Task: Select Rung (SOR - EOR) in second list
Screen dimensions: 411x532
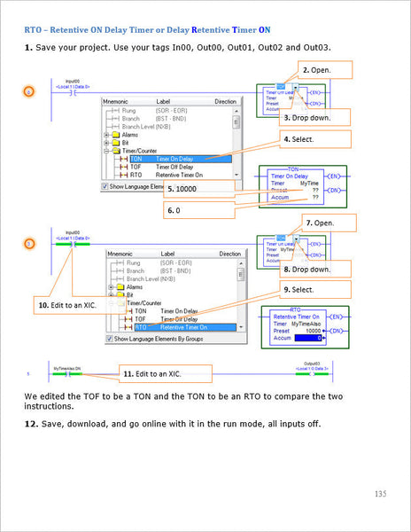Action: tap(159, 263)
